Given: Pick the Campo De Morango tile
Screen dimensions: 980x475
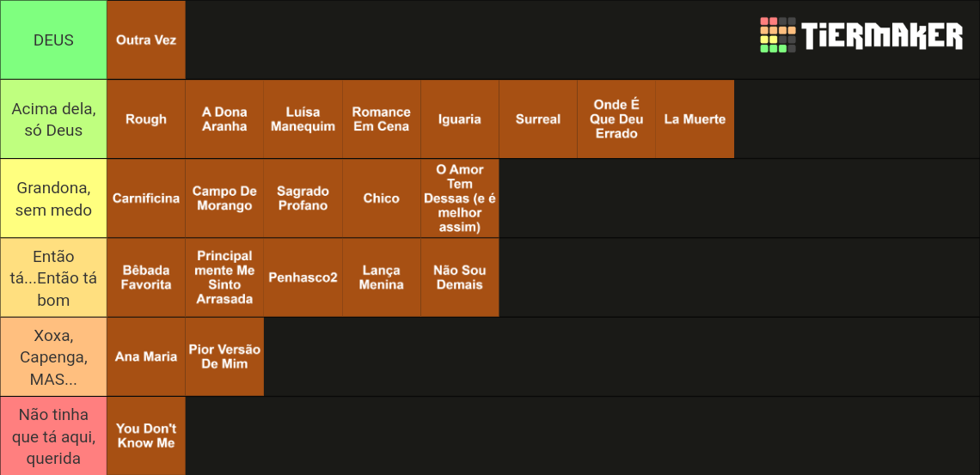Looking at the screenshot, I should (224, 198).
